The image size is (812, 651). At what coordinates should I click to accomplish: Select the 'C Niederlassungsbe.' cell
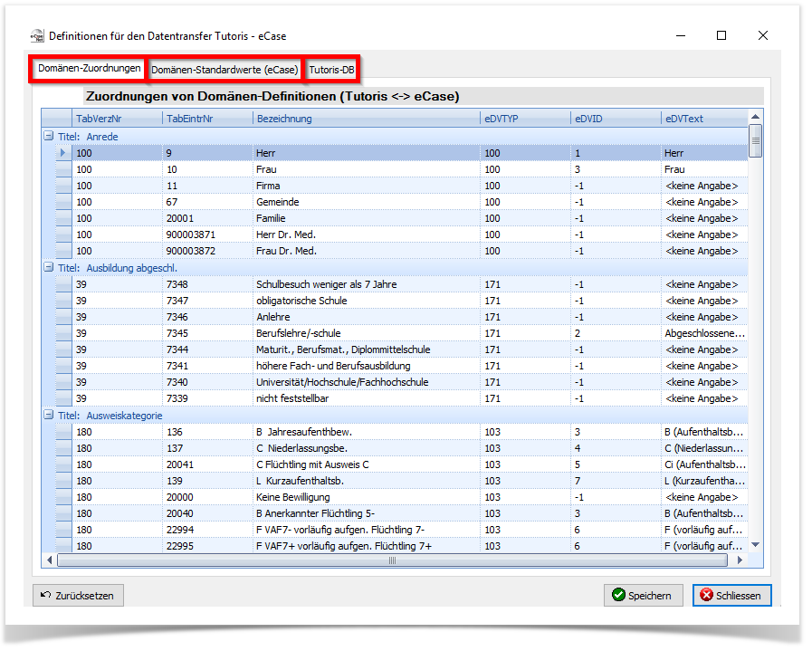366,448
